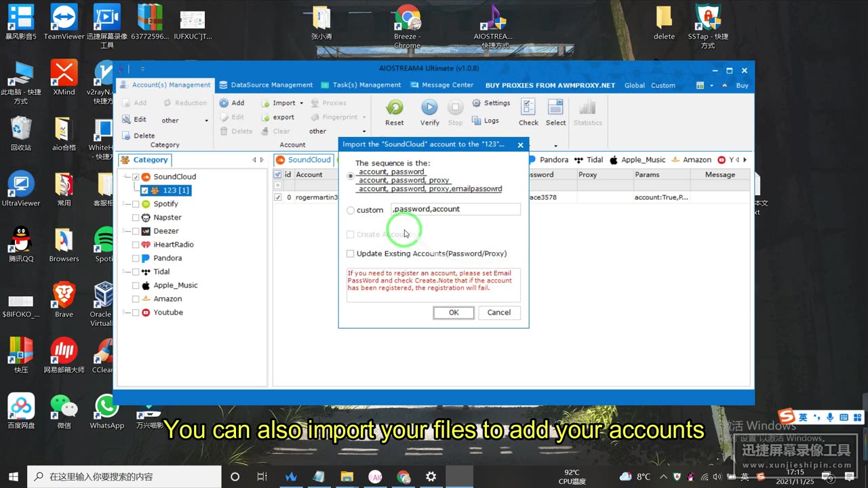
Task: Click the Reset toolbar icon
Action: point(394,112)
